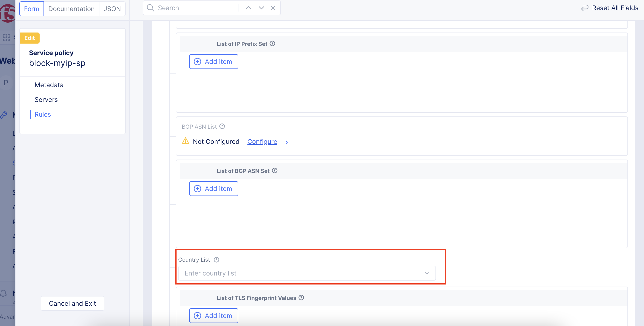Click the Cancel and Exit button
The width and height of the screenshot is (644, 326).
(72, 303)
